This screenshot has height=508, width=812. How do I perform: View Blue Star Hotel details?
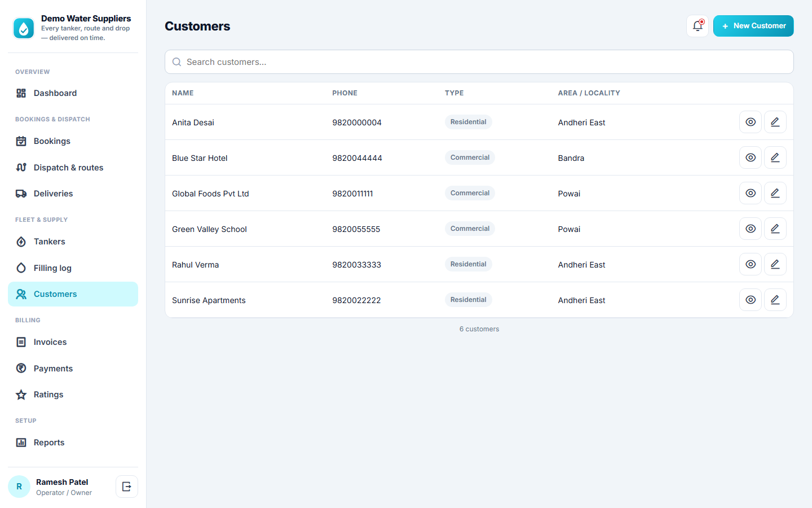[751, 157]
